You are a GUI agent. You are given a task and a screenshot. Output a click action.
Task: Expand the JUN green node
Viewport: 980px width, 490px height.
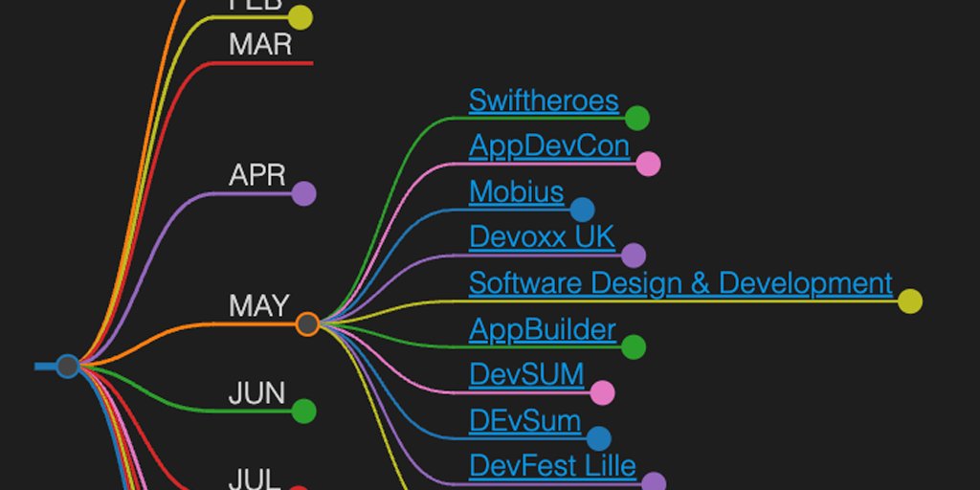coord(303,412)
